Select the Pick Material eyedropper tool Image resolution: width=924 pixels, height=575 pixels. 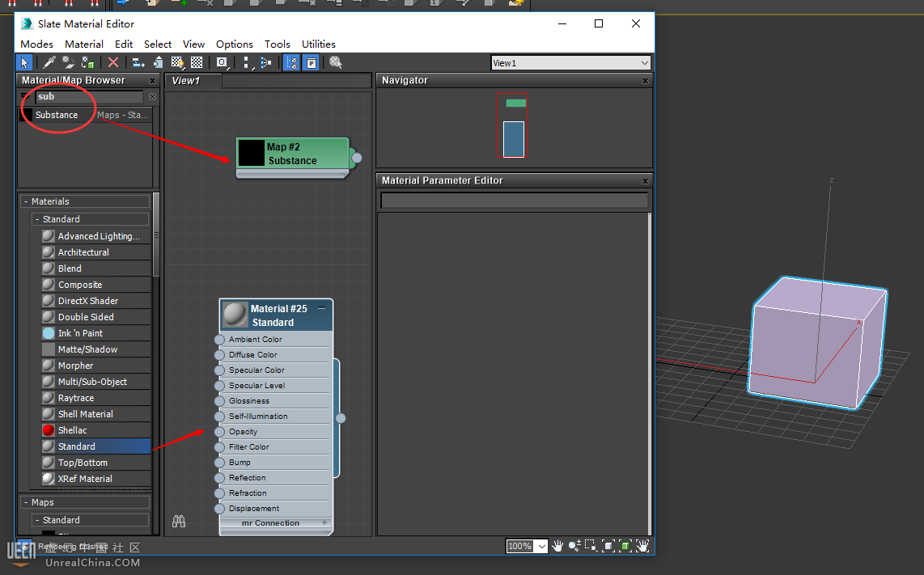pos(49,62)
